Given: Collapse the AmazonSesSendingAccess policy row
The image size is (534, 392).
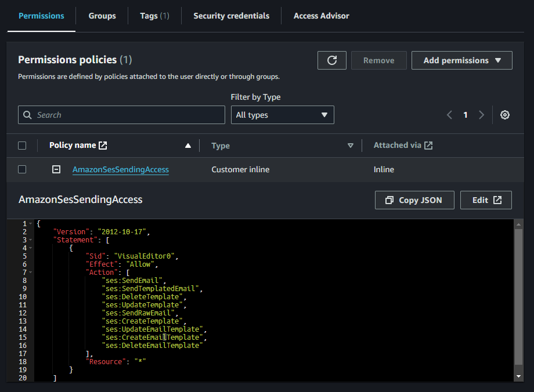Looking at the screenshot, I should pos(56,169).
